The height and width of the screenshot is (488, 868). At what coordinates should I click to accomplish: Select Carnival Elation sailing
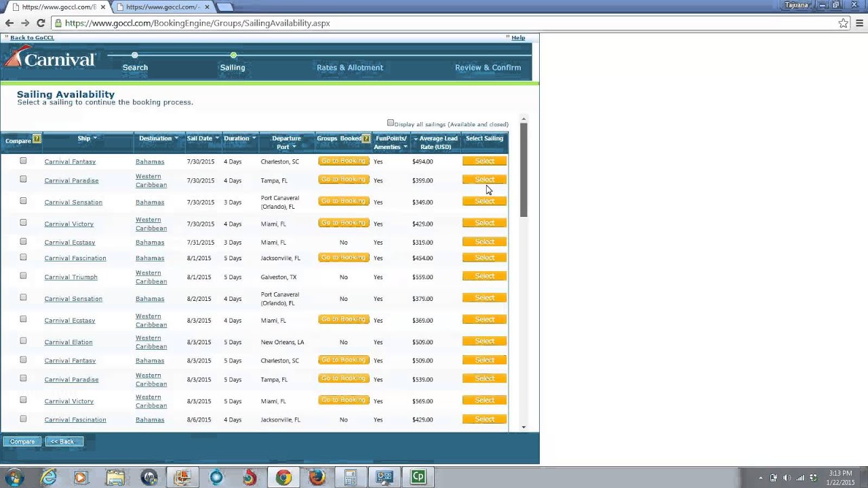tap(484, 342)
